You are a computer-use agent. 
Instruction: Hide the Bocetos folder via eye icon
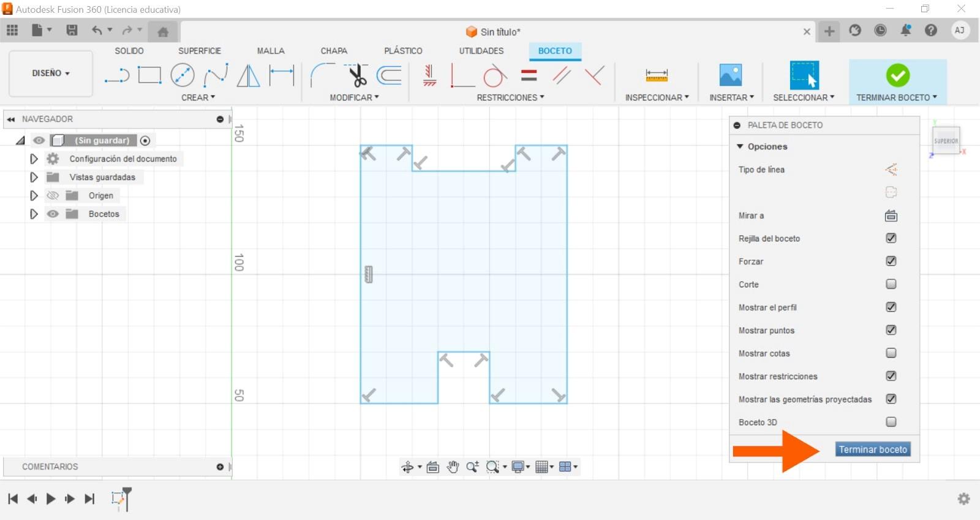[x=53, y=214]
